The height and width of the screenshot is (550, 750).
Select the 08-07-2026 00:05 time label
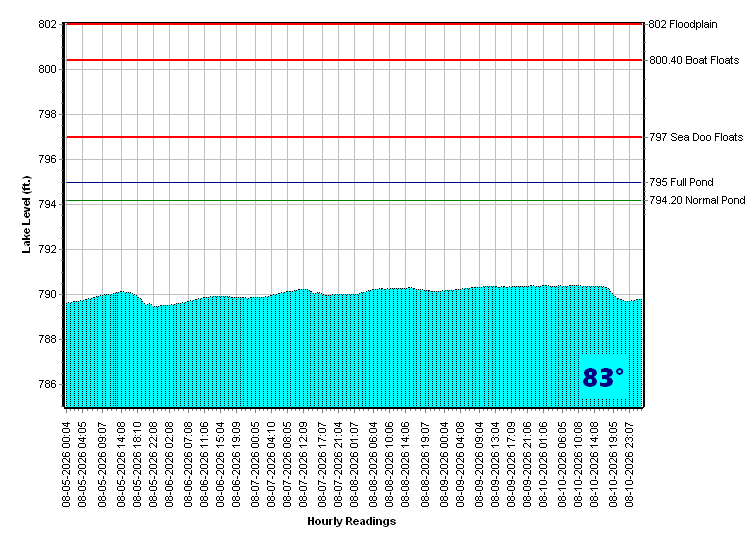255,464
